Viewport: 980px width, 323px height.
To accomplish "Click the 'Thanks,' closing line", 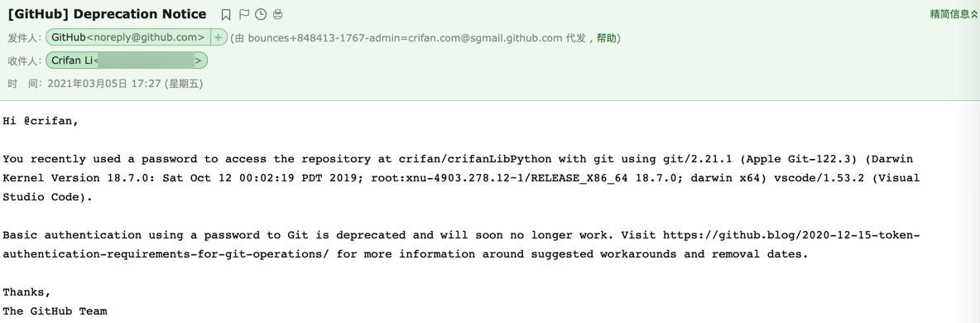I will coord(26,292).
